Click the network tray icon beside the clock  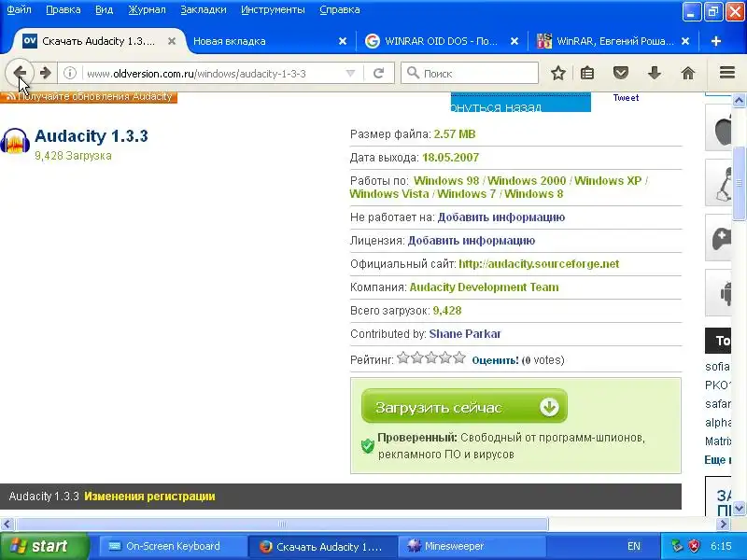pos(677,546)
